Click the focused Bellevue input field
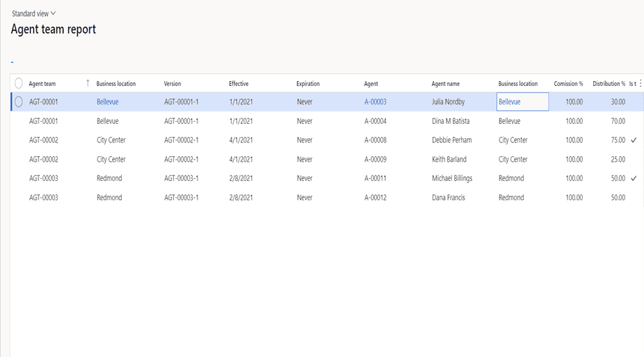 point(522,102)
